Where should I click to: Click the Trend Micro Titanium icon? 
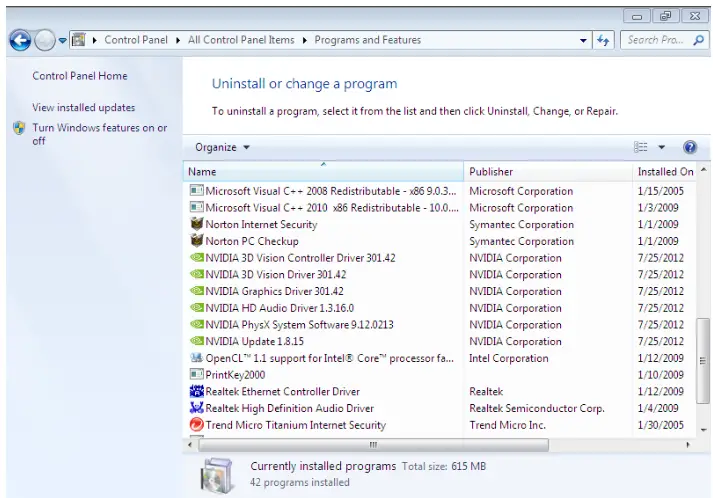point(197,425)
